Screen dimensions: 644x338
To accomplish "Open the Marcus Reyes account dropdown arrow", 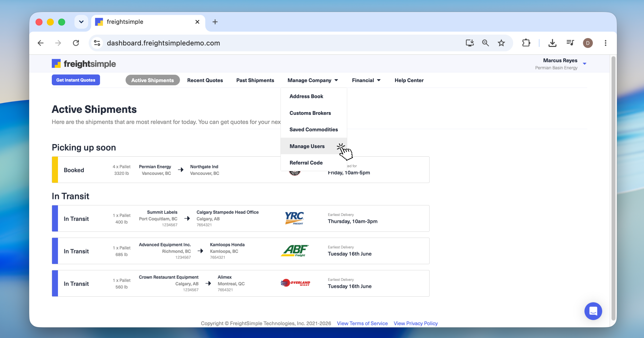I will coord(584,64).
